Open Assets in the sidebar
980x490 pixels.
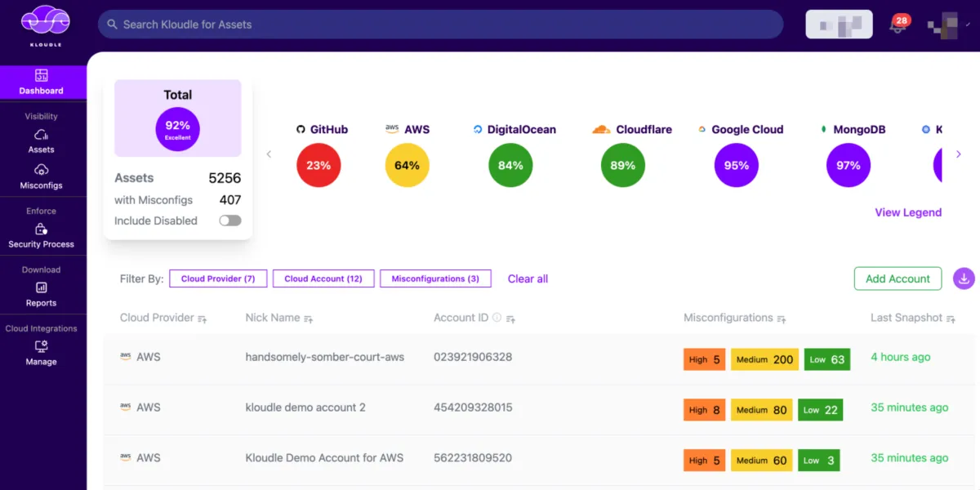(41, 141)
